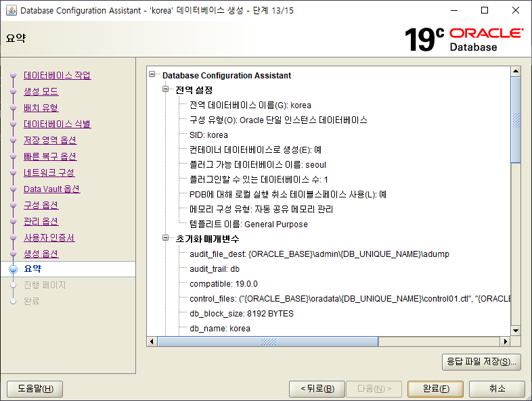The image size is (532, 401).
Task: Click the vertical scrollbar up arrow
Action: [x=516, y=71]
